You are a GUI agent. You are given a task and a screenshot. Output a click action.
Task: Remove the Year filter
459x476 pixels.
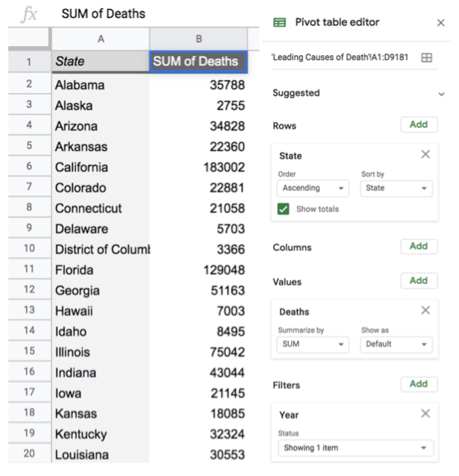[x=425, y=413]
